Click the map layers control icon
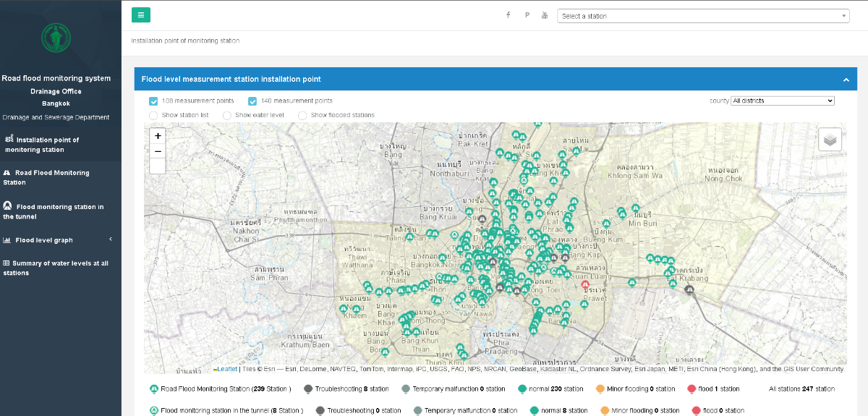Screen dimensions: 868x416 [x=830, y=140]
